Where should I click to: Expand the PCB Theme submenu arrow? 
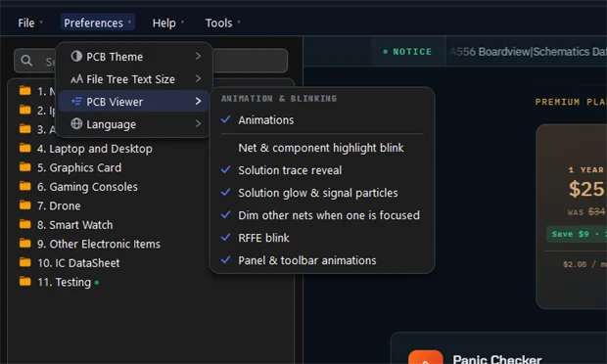click(198, 56)
